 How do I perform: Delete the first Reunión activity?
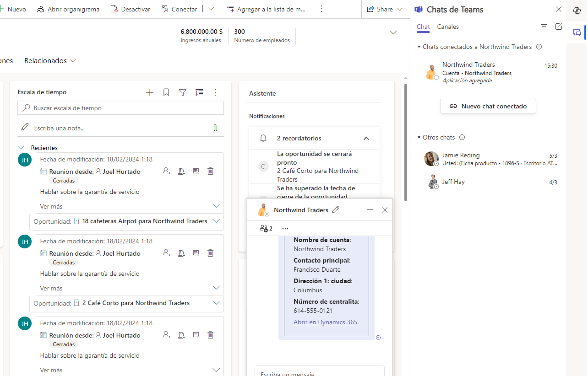pyautogui.click(x=211, y=171)
